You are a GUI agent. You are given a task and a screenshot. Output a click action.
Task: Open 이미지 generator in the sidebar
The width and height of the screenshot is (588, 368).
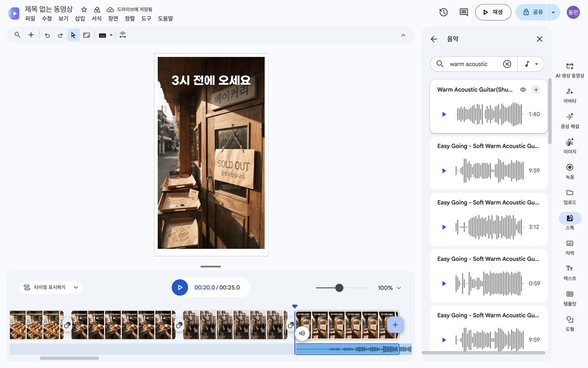pos(570,146)
